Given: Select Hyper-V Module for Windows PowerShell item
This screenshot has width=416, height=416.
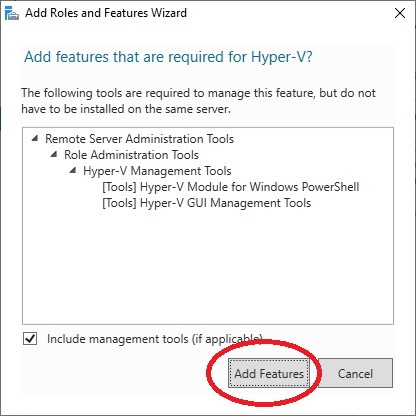Looking at the screenshot, I should [231, 187].
